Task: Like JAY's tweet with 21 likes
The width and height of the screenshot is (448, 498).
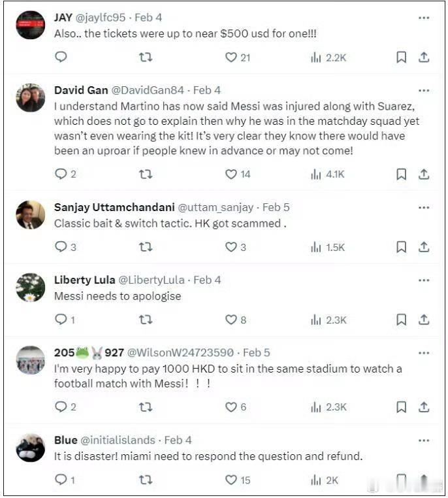Action: (x=231, y=57)
